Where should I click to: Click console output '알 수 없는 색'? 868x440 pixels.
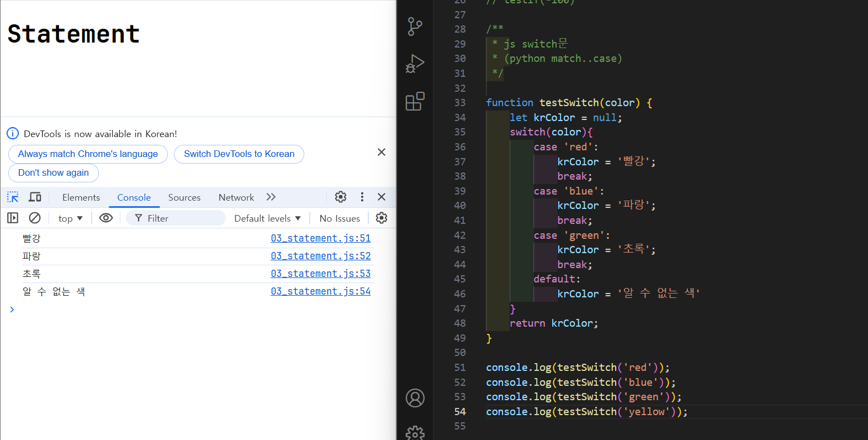point(54,291)
